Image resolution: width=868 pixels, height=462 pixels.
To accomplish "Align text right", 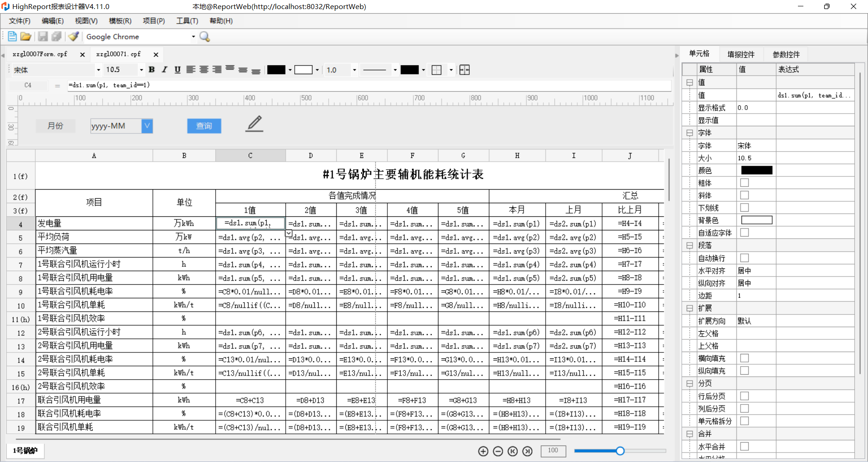I will (x=217, y=70).
